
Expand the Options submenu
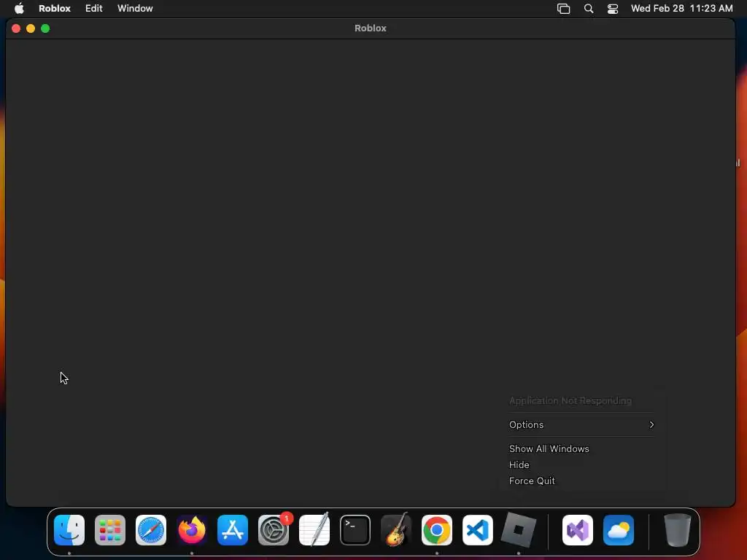(x=581, y=424)
